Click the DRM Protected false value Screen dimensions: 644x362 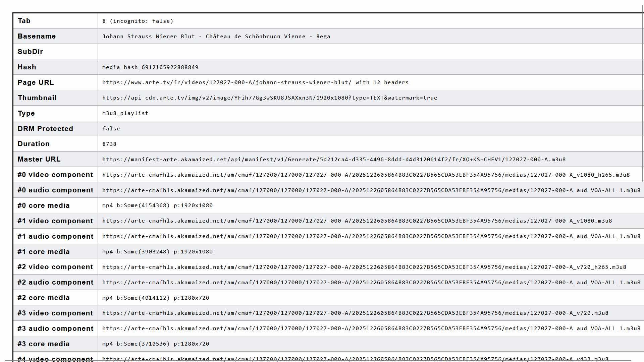(x=111, y=129)
